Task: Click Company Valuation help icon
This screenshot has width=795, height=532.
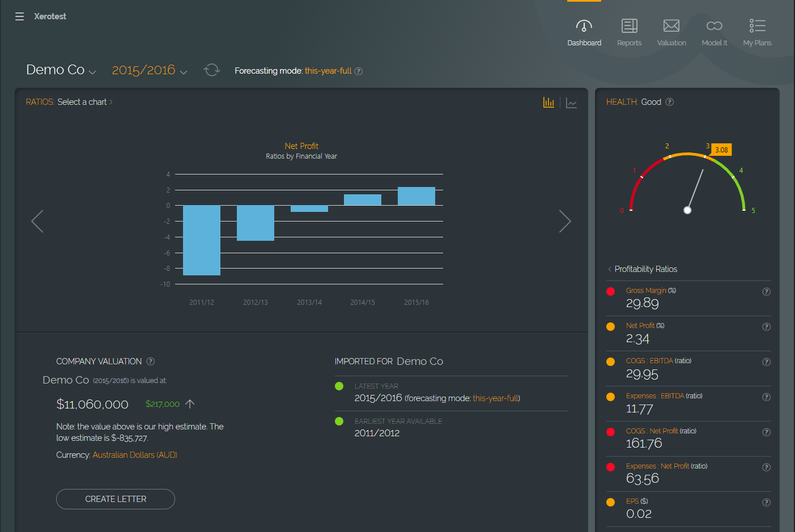Action: pos(151,361)
